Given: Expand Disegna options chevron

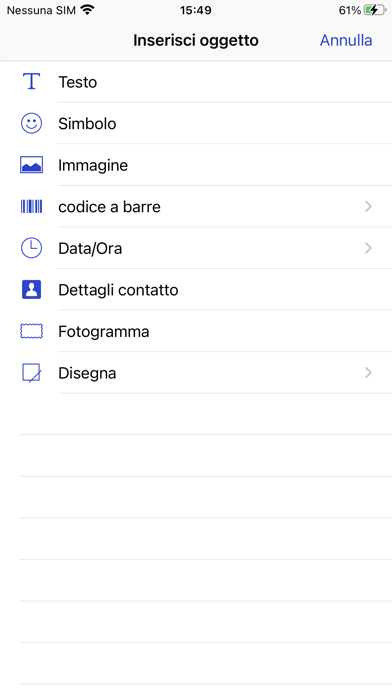Looking at the screenshot, I should 368,373.
